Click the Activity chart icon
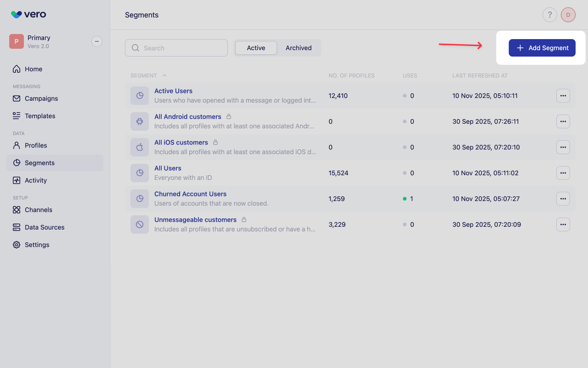 coord(16,180)
